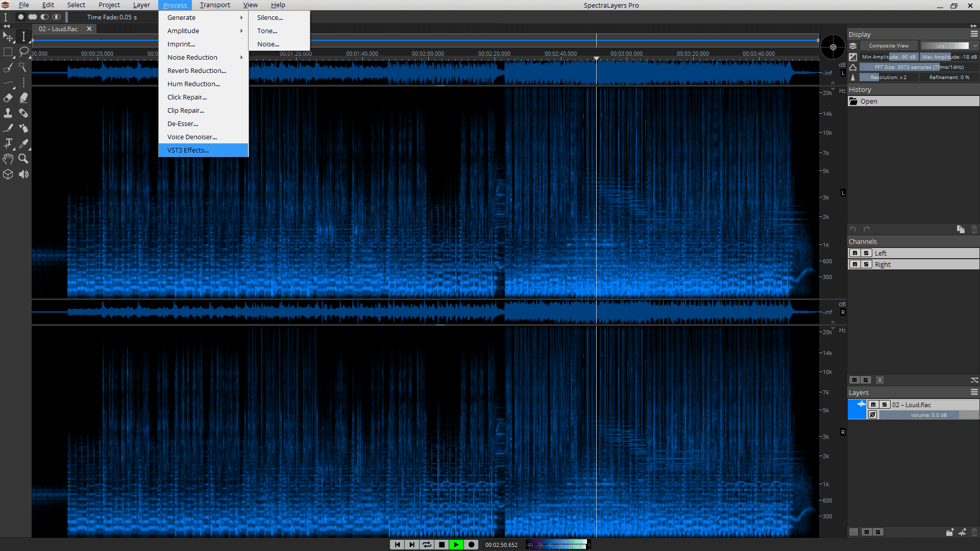
Task: Select Silence in Generate submenu
Action: [279, 17]
